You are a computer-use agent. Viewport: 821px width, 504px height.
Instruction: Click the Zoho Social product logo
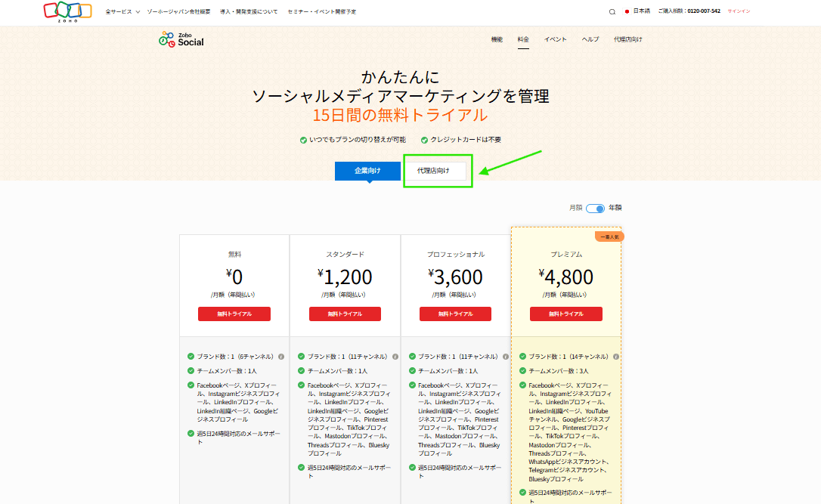tap(181, 39)
